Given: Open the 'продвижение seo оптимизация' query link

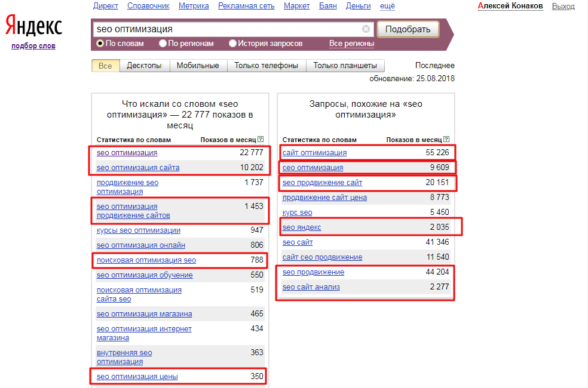Looking at the screenshot, I should 127,187.
